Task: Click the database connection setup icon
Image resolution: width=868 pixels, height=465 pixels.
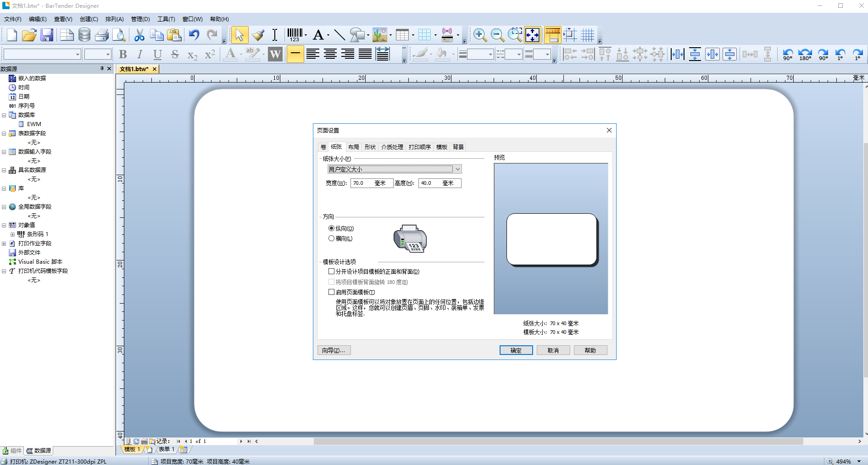Action: pyautogui.click(x=84, y=35)
